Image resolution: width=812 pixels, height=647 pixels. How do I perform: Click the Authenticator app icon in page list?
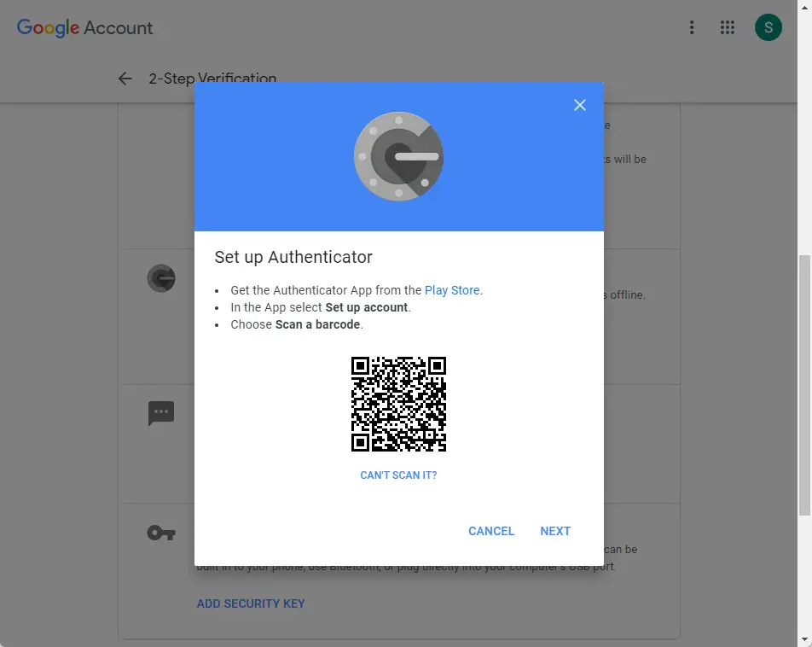161,278
